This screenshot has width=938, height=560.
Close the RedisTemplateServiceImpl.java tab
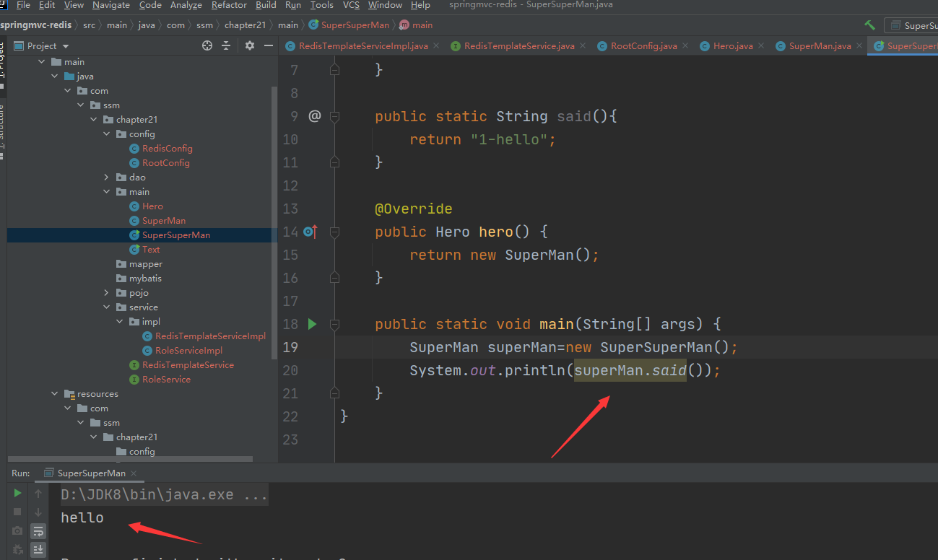(x=435, y=45)
